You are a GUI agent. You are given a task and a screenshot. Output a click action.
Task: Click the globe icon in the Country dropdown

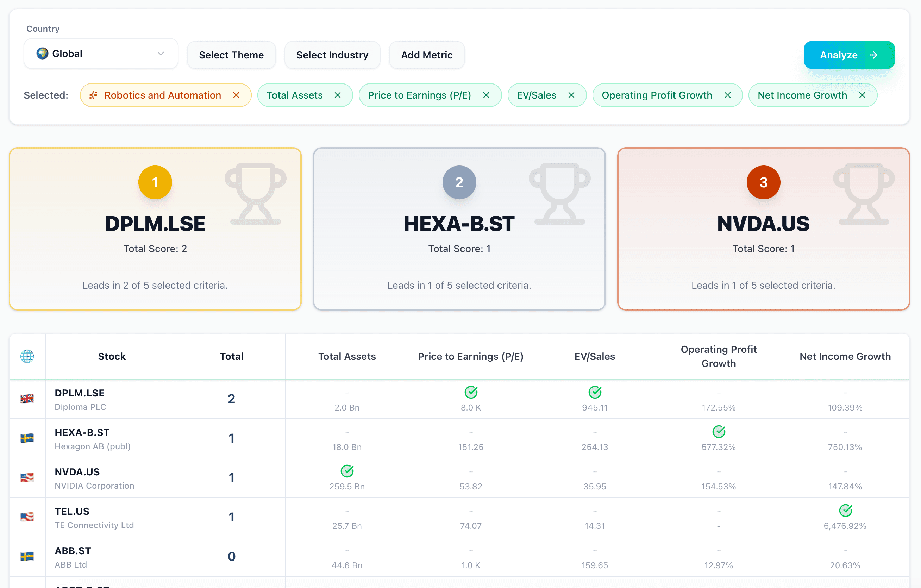click(x=43, y=54)
